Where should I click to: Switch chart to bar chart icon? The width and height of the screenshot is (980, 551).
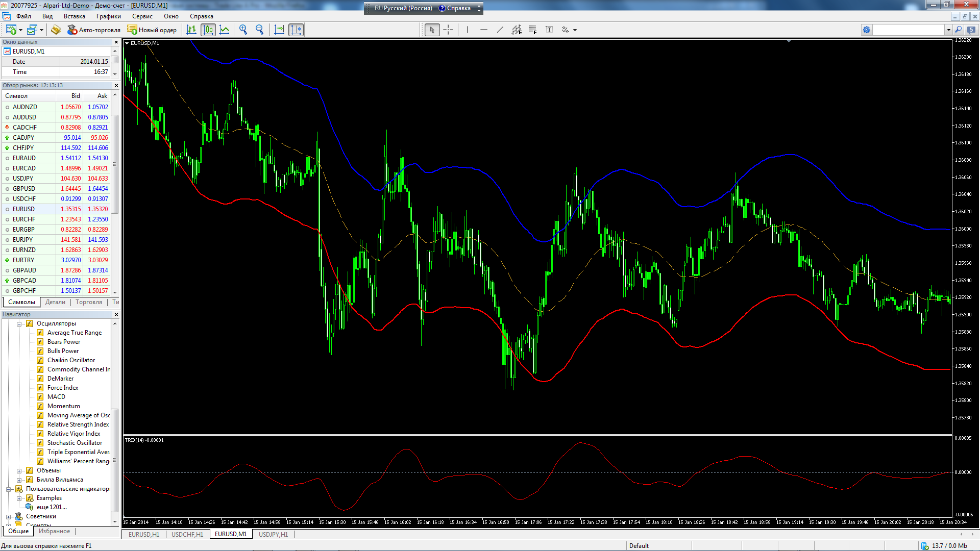coord(191,30)
